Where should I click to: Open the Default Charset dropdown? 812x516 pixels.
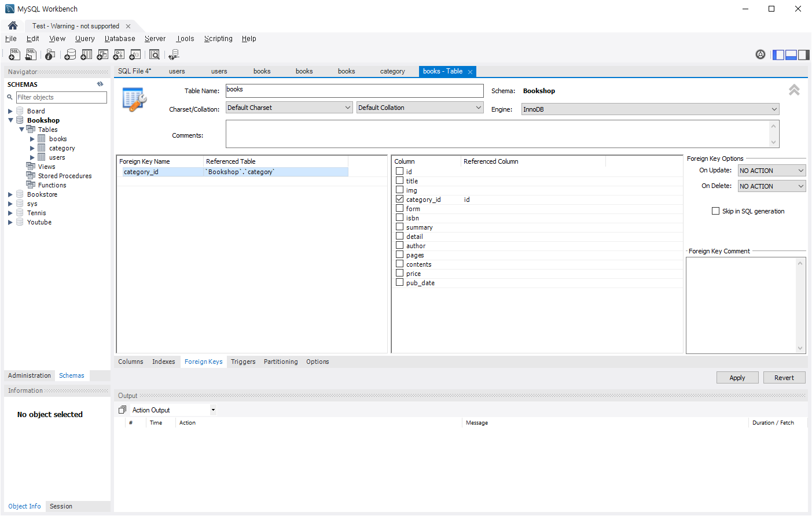pos(289,108)
